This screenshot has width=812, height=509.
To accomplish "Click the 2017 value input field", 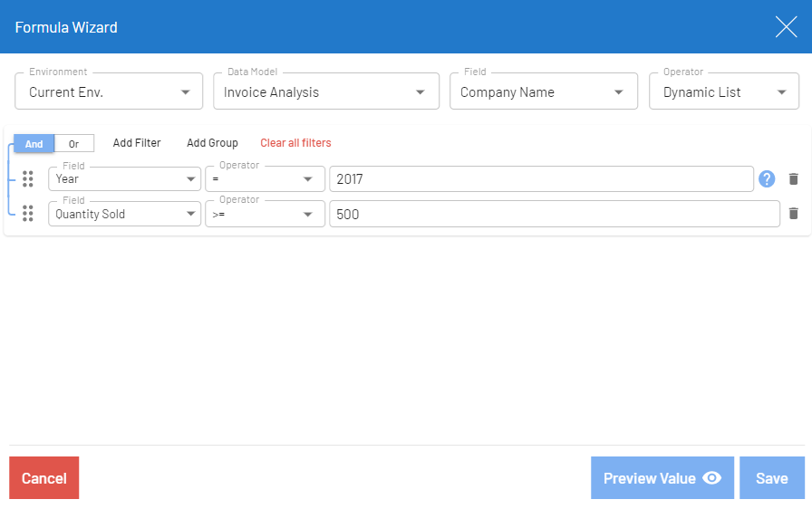I will (x=541, y=179).
